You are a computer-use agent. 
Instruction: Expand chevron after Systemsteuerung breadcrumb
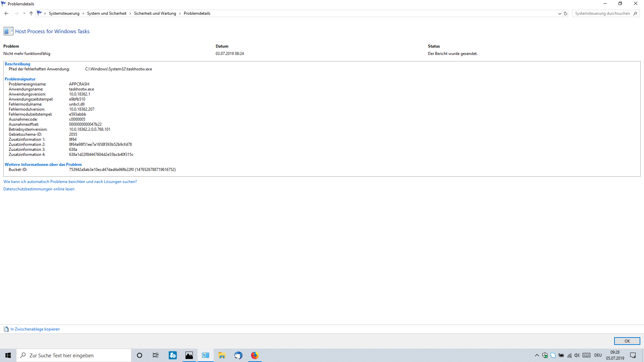83,13
